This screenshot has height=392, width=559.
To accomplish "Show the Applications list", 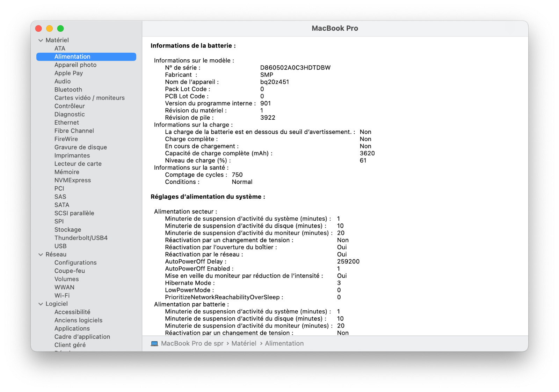I will point(72,329).
